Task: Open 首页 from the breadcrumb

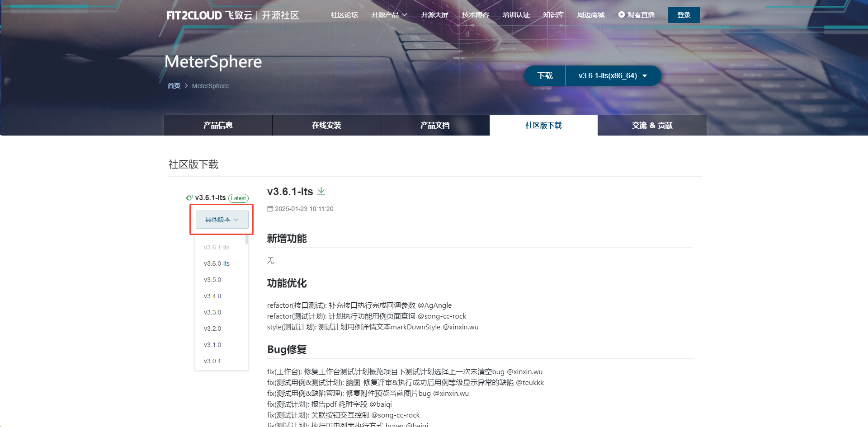Action: (x=173, y=85)
